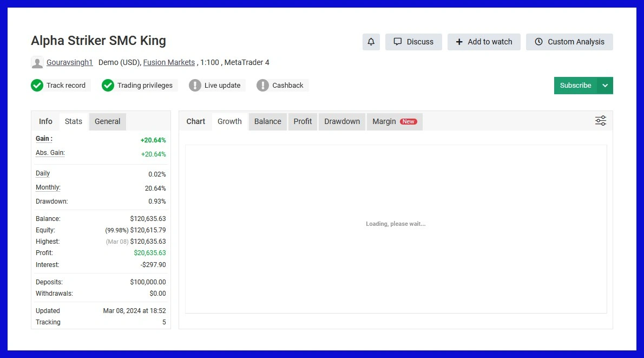Switch to the General tab
This screenshot has height=358, width=644.
click(107, 121)
